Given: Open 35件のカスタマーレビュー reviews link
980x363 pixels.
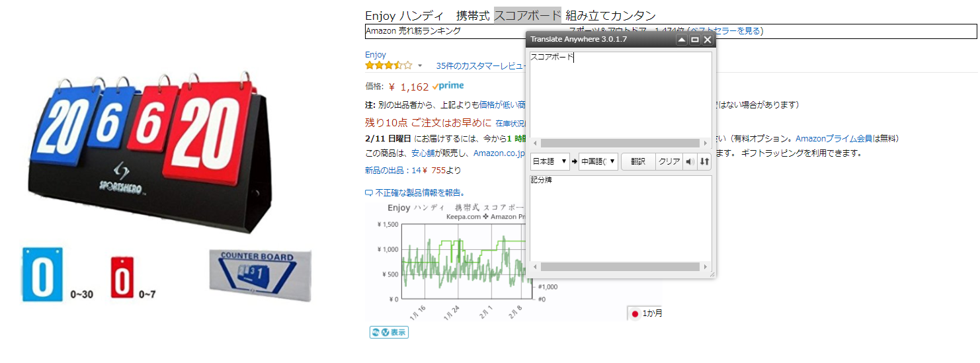Looking at the screenshot, I should (481, 66).
